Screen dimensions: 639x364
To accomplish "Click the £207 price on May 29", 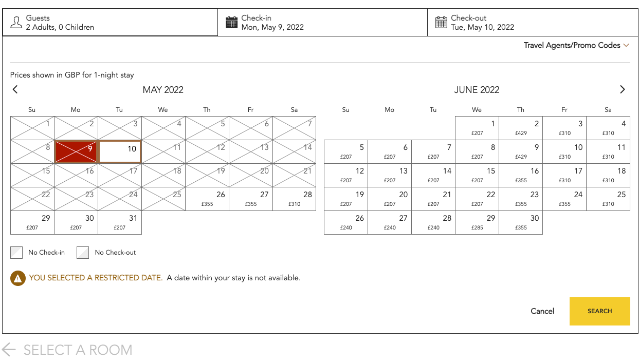I will [32, 226].
